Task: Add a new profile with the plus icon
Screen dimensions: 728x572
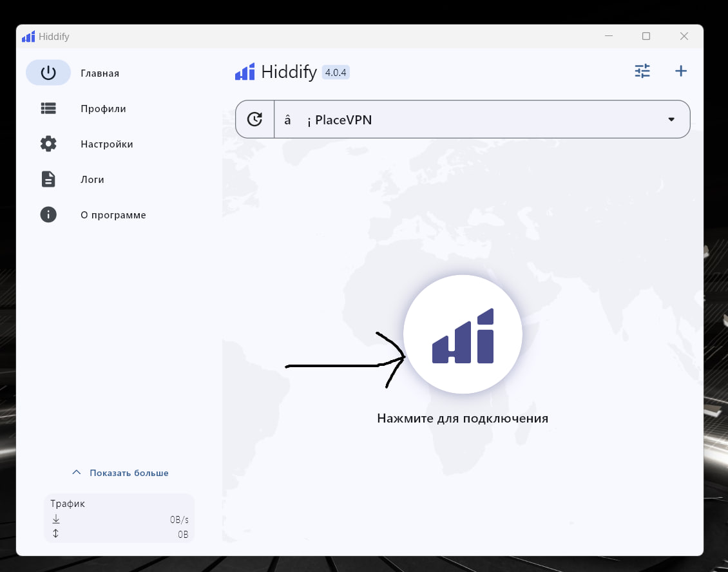Action: point(680,71)
